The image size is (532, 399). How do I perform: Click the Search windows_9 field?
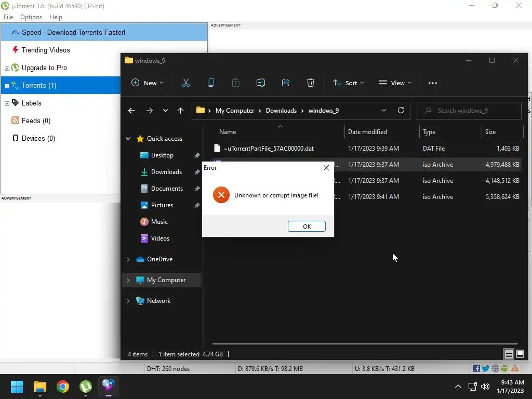469,111
